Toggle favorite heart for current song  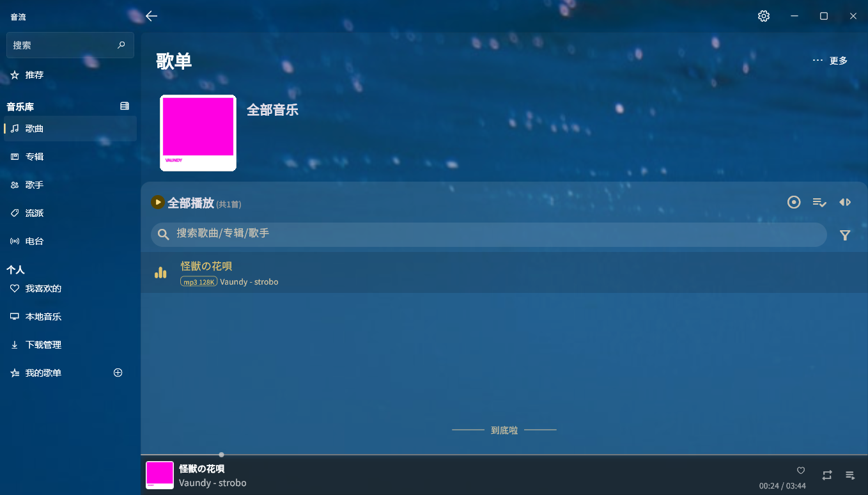(800, 471)
